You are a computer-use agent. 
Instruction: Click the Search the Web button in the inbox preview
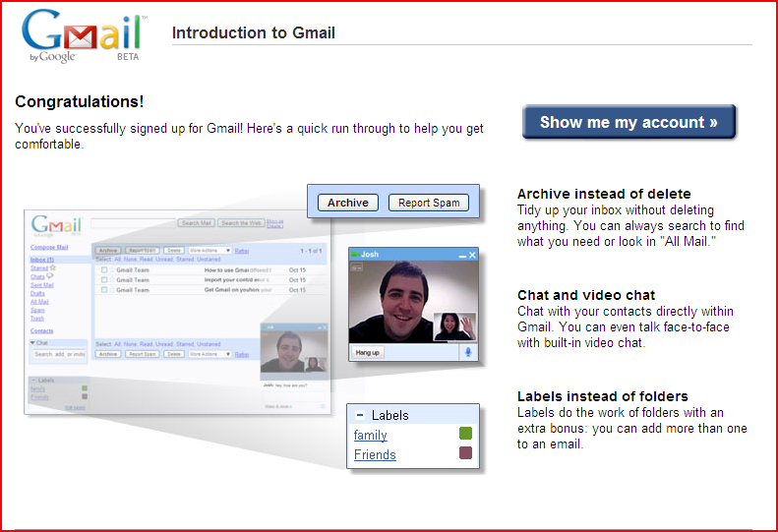241,223
